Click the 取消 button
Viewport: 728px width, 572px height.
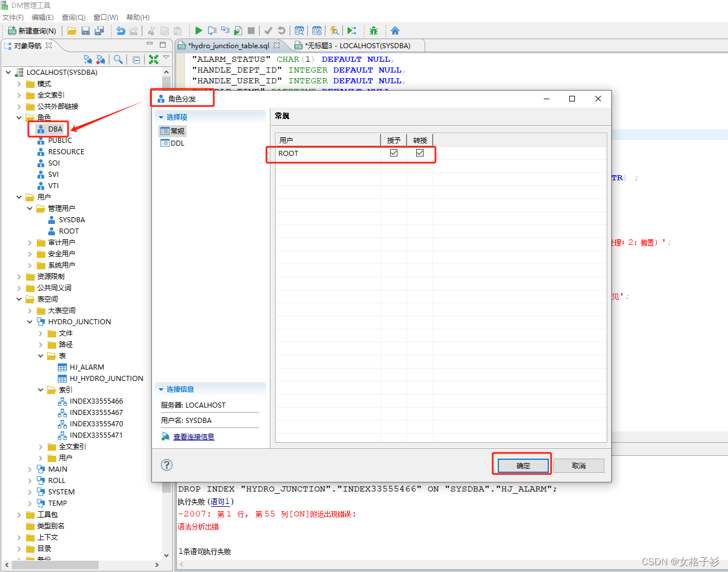pyautogui.click(x=579, y=465)
